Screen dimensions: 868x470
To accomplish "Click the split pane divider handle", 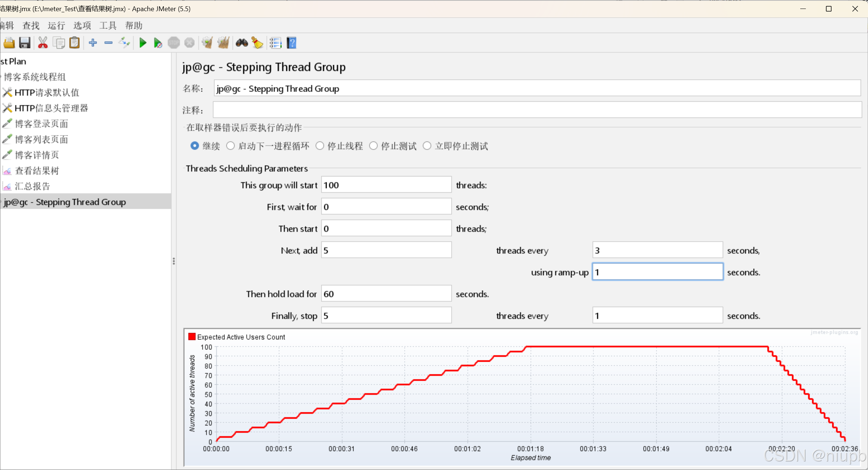I will point(173,261).
